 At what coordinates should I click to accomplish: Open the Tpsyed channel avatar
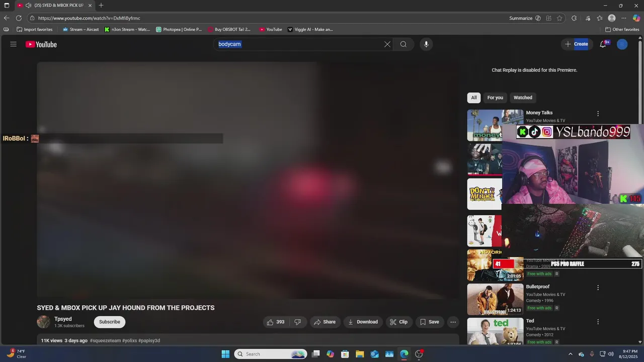coord(43,322)
